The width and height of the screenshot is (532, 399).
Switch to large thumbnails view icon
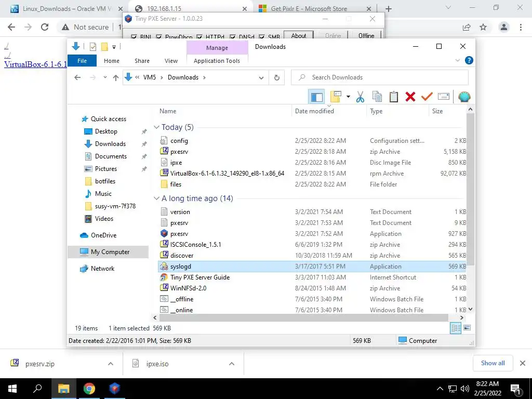click(x=467, y=328)
